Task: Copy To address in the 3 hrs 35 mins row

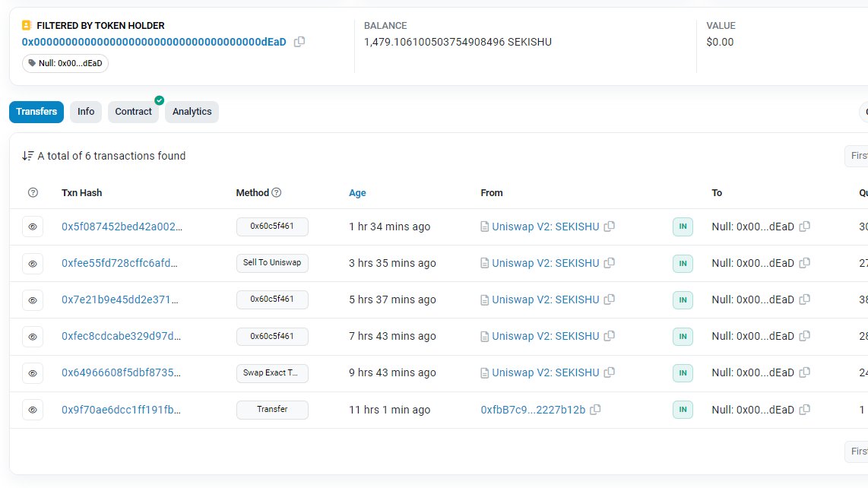Action: click(x=805, y=262)
